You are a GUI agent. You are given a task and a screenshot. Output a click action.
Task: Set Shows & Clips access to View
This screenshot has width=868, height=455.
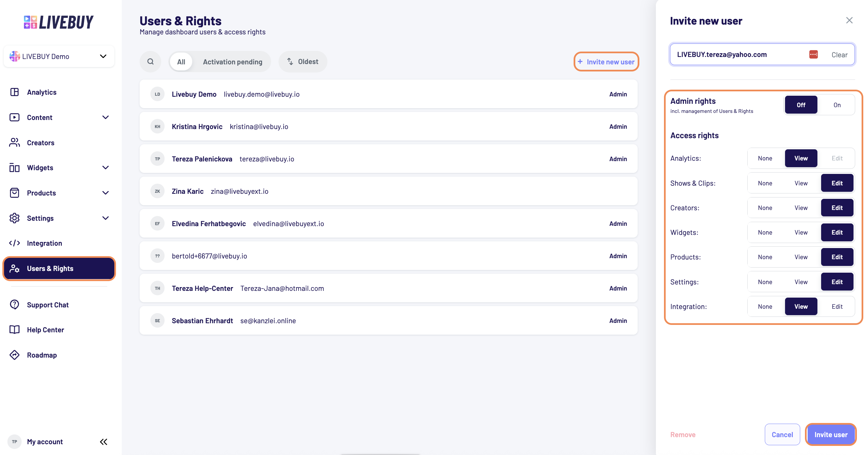[x=801, y=183]
